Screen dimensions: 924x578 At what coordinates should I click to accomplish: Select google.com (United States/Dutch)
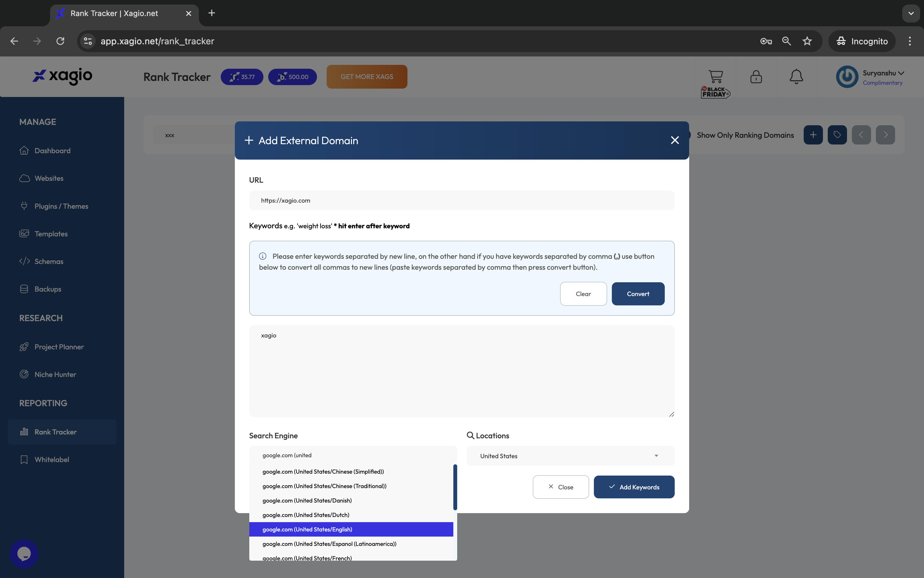351,515
